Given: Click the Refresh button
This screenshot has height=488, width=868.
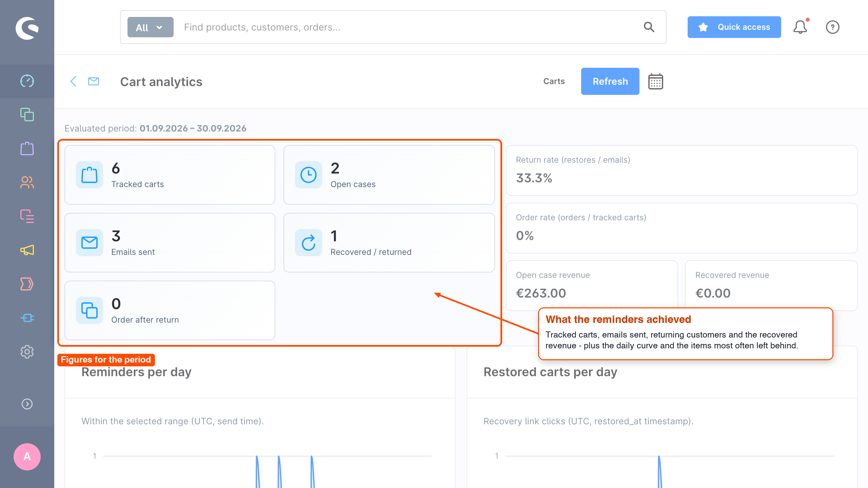Looking at the screenshot, I should tap(610, 81).
